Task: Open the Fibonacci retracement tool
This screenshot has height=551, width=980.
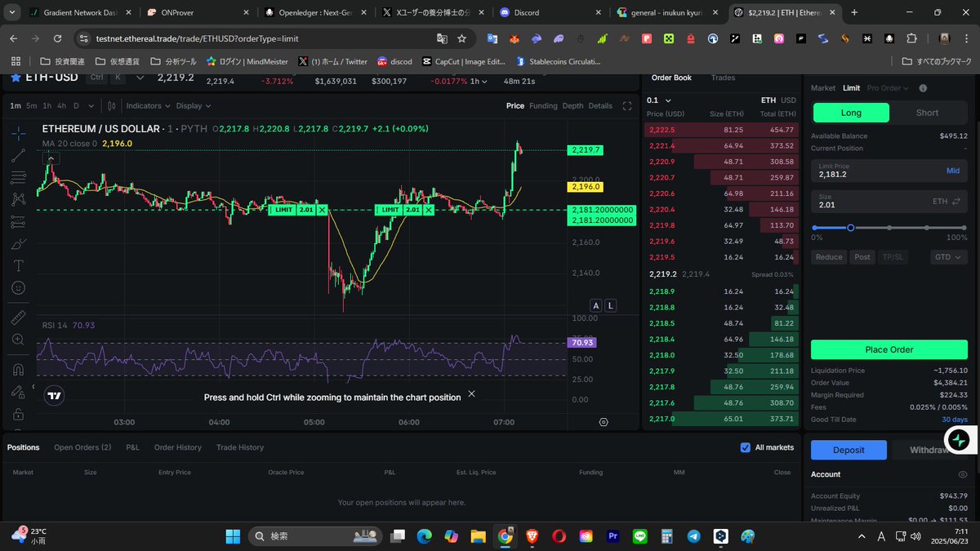Action: tap(18, 177)
